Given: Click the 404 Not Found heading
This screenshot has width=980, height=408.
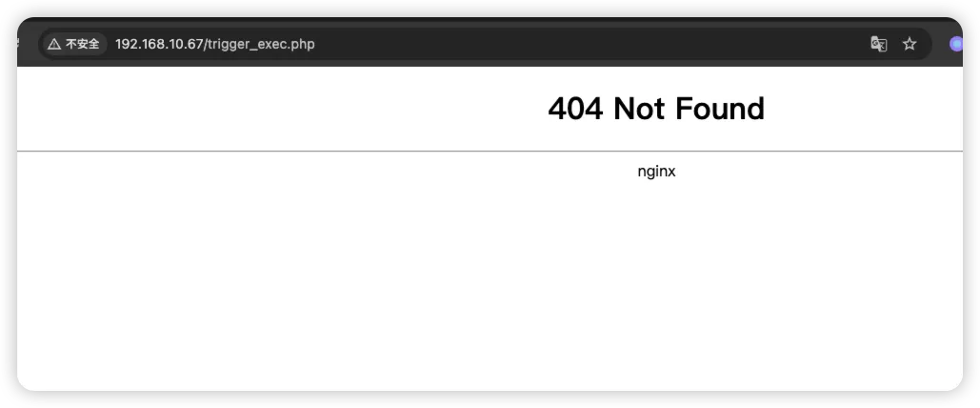Looking at the screenshot, I should tap(656, 109).
